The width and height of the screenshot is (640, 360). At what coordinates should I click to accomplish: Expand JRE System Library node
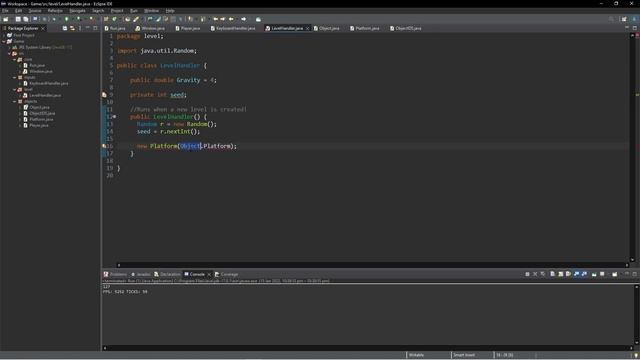click(x=9, y=47)
